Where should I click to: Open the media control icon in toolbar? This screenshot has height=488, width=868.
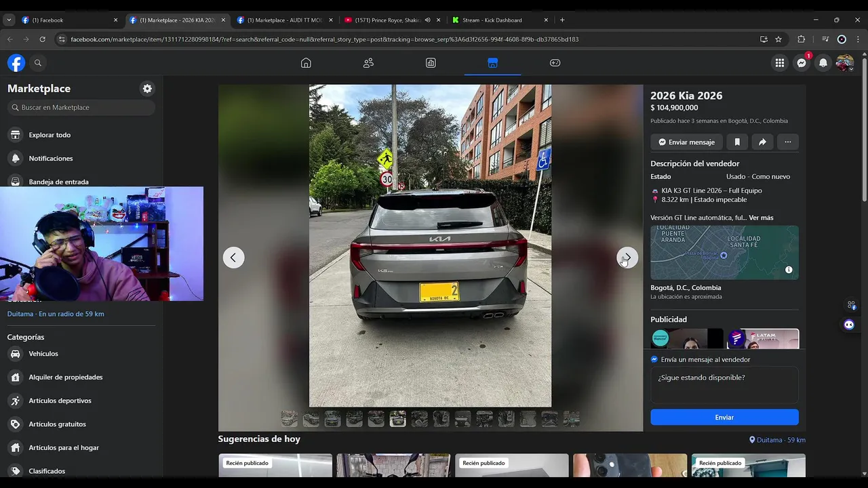825,39
